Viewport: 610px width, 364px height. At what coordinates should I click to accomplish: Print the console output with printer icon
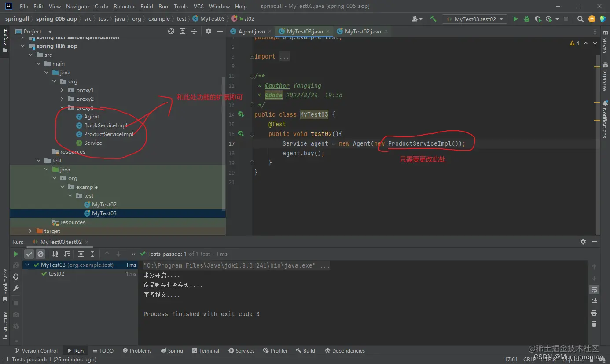coord(594,313)
